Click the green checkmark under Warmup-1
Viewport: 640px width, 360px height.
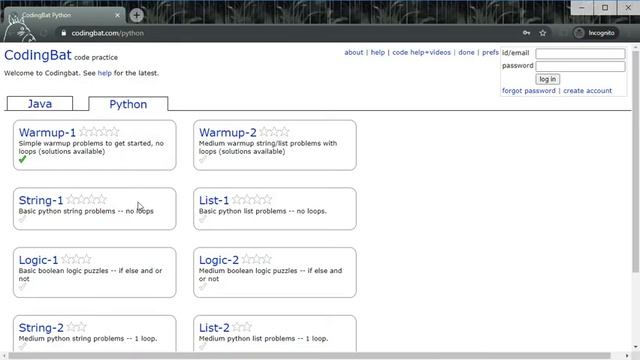point(22,159)
